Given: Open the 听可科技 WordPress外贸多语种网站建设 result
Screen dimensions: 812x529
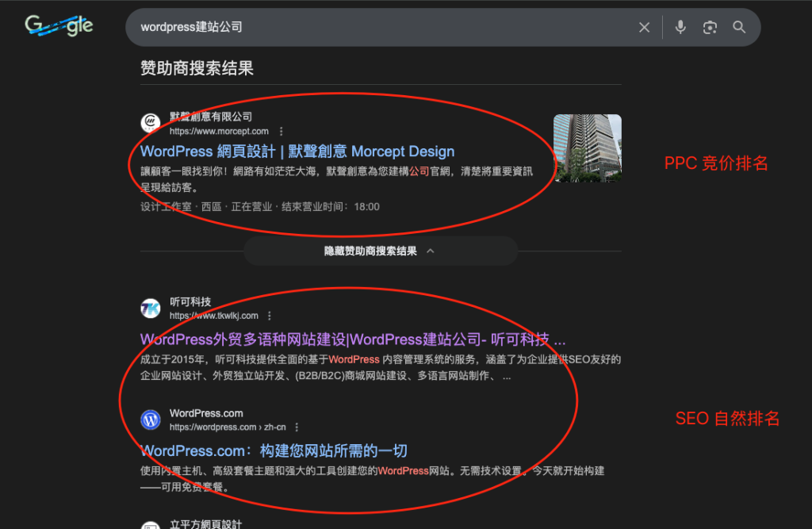Looking at the screenshot, I should click(353, 339).
